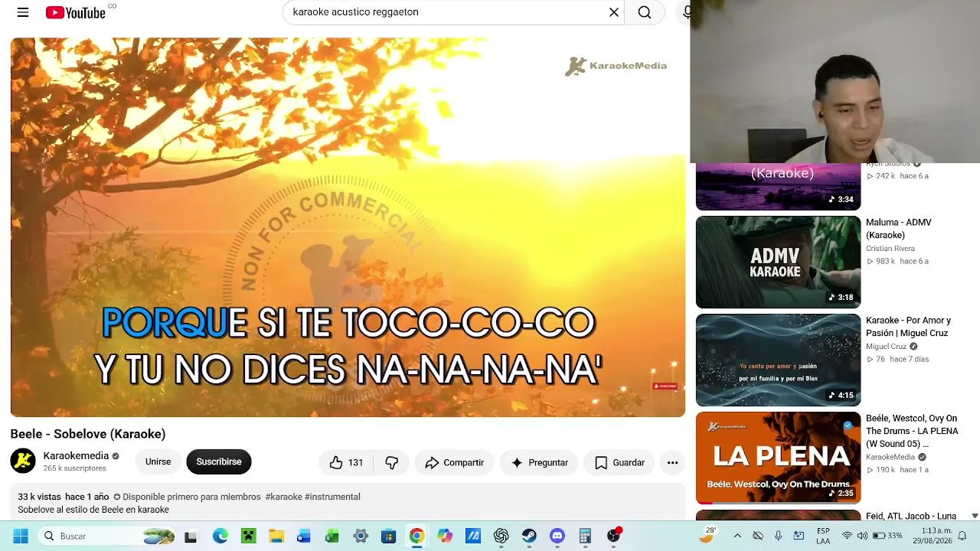Viewport: 980px width, 551px height.
Task: Open the notifications bell
Action: [962, 536]
